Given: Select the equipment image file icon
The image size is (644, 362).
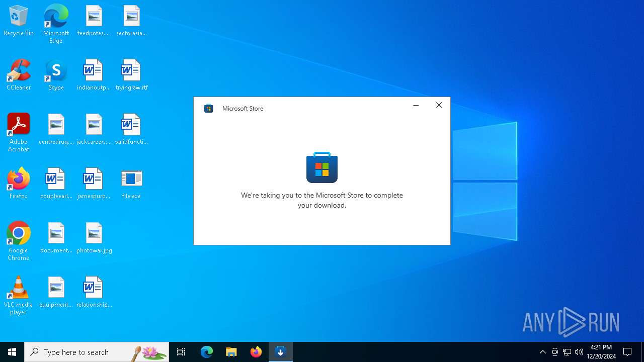Looking at the screenshot, I should tap(56, 293).
